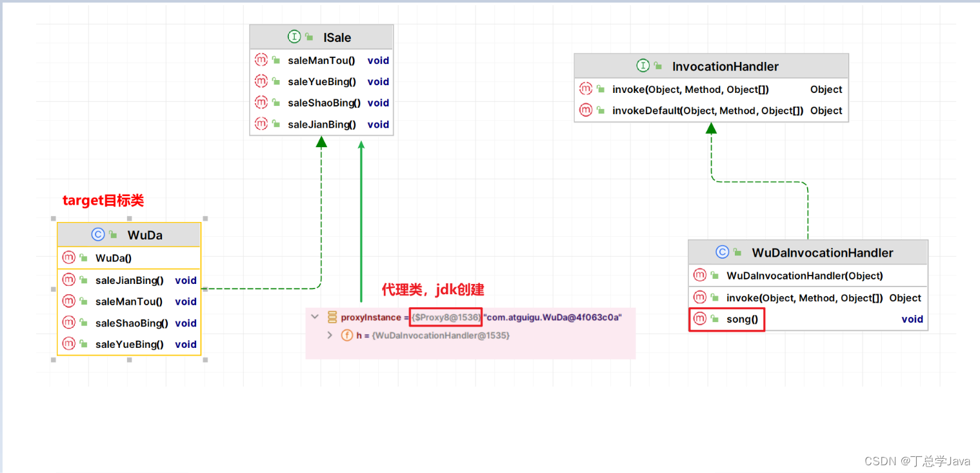Click the saleJianBing() method name in WuDa
This screenshot has width=980, height=473.
pos(130,281)
